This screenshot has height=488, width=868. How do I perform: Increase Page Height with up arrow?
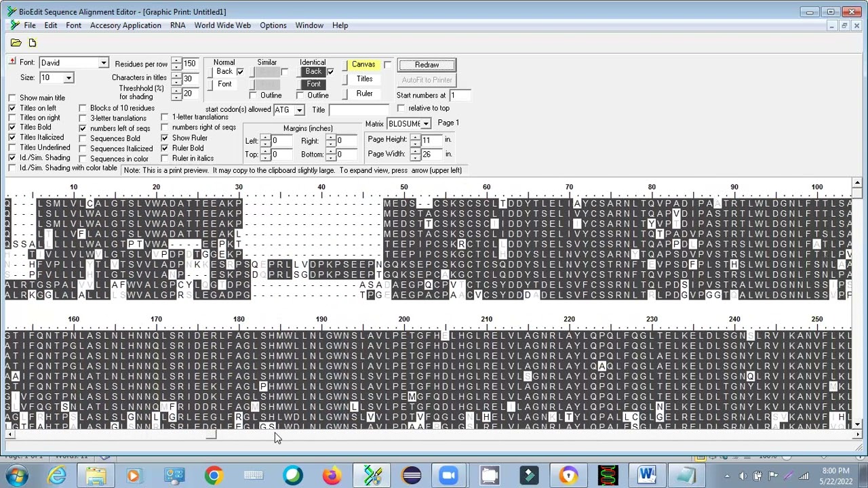(x=416, y=138)
